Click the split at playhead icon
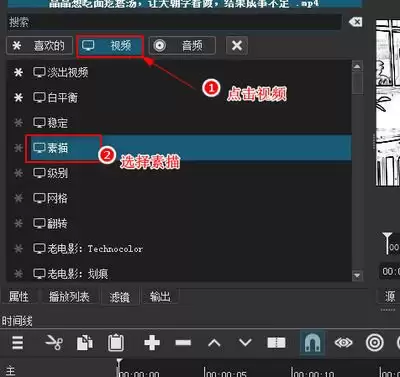This screenshot has height=377, width=400. (276, 343)
